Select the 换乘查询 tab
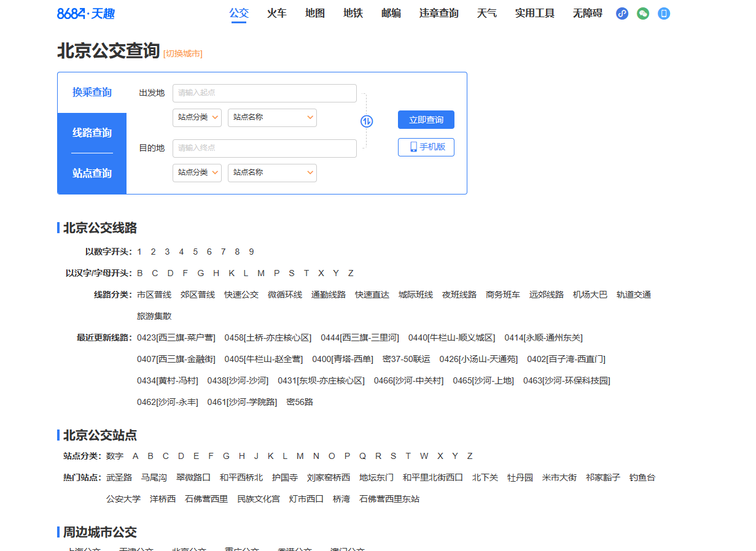Image resolution: width=756 pixels, height=551 pixels. (92, 93)
